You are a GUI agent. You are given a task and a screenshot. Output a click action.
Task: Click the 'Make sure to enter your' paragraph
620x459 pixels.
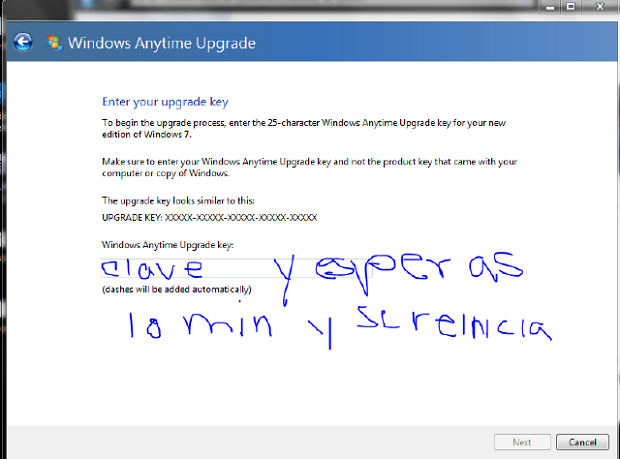tap(310, 167)
